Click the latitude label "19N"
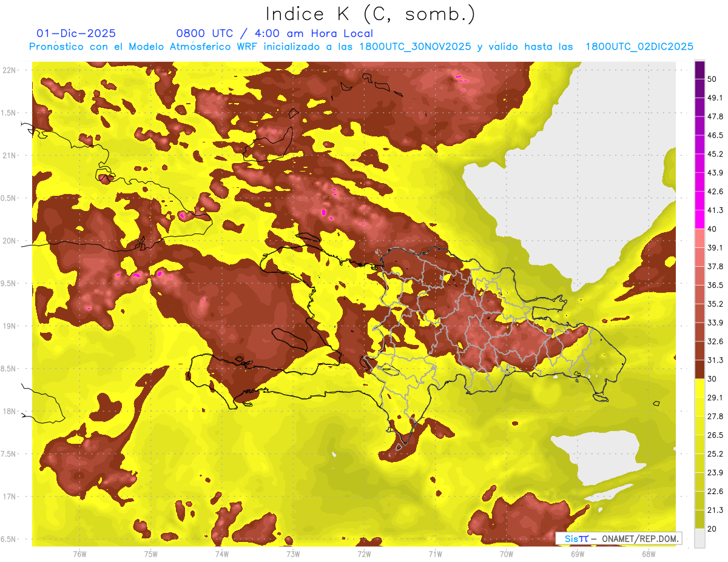 pyautogui.click(x=10, y=326)
